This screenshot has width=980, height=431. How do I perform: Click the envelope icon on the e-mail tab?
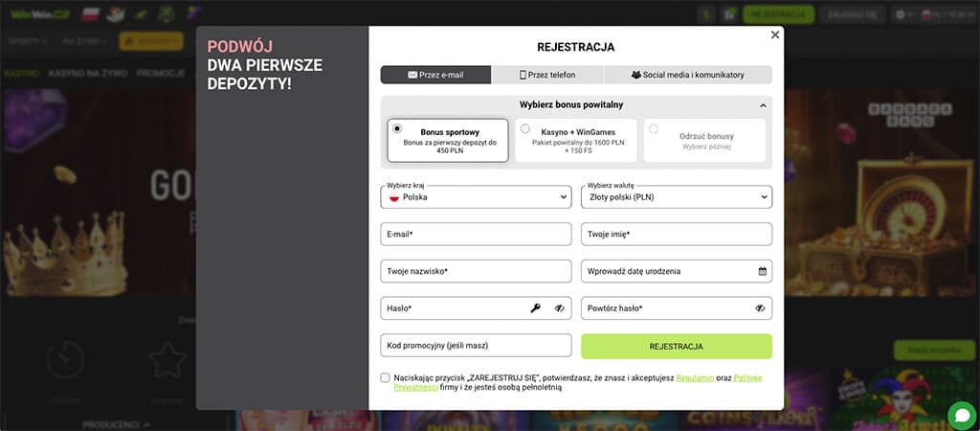tap(412, 75)
